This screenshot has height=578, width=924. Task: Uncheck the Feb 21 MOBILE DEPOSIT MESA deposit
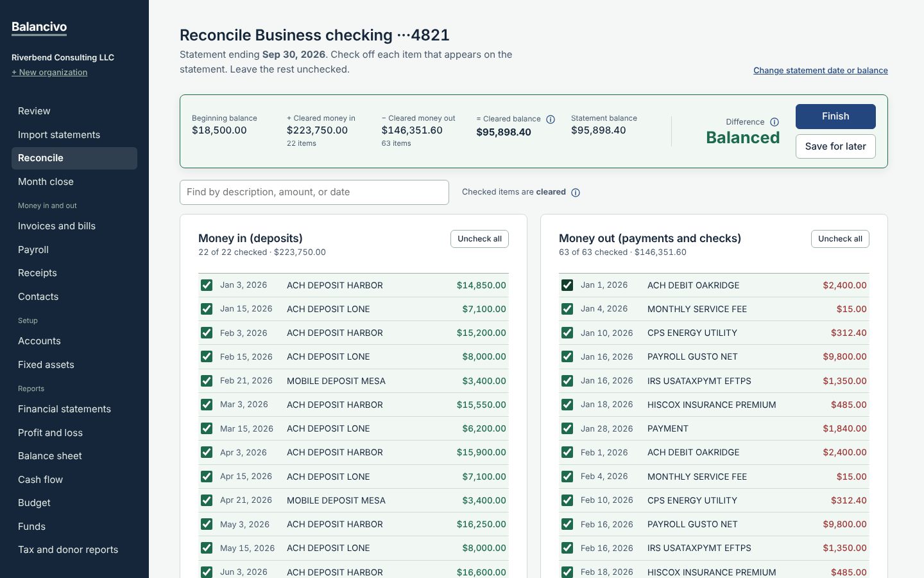pos(207,381)
